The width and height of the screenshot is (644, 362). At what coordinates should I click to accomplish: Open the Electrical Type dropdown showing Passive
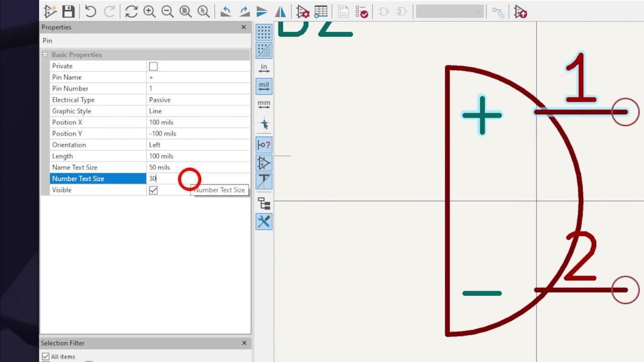(x=198, y=100)
